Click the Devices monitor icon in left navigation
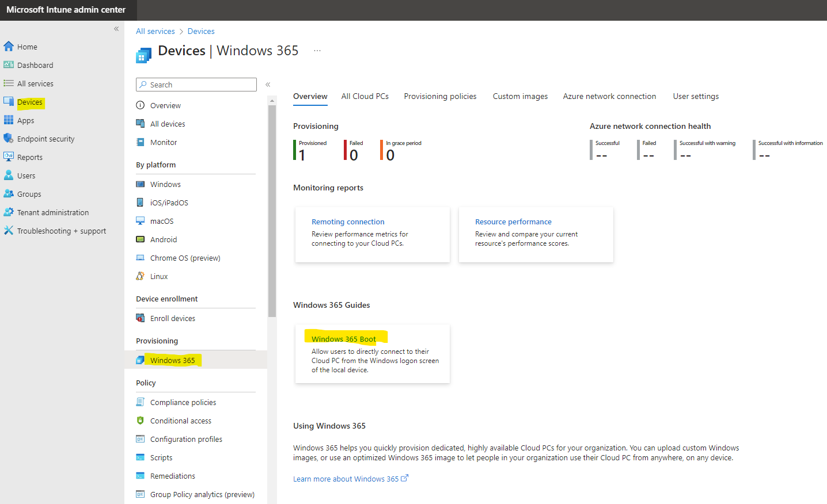Screen dimensions: 827x504 (9, 102)
